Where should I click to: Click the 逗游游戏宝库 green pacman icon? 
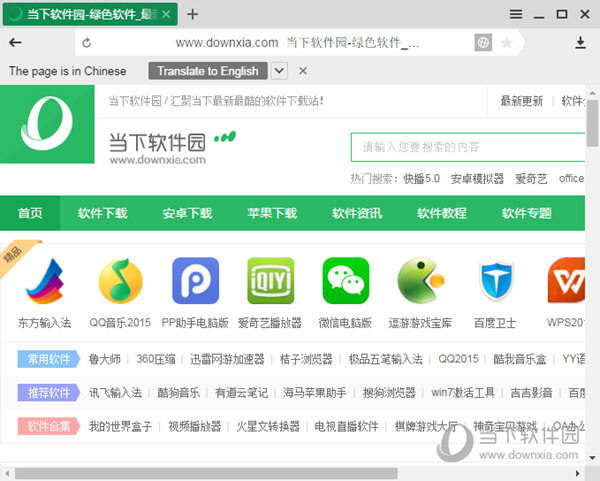(421, 280)
